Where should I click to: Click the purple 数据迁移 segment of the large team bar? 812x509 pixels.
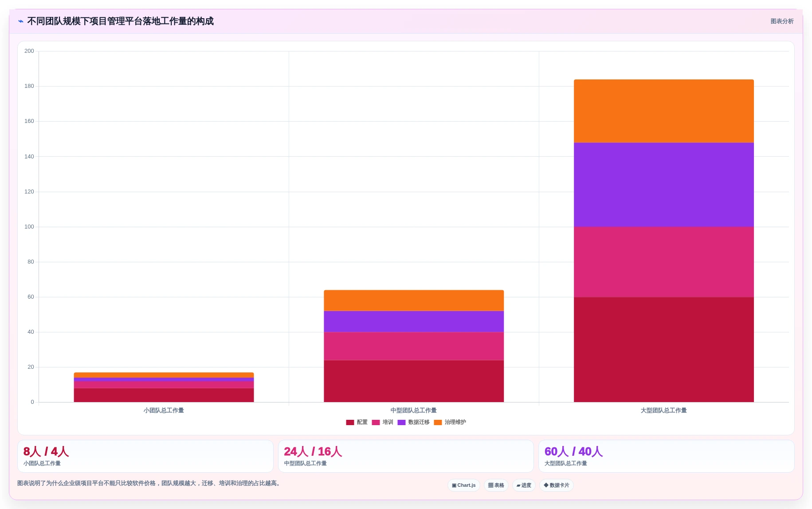[x=664, y=185]
